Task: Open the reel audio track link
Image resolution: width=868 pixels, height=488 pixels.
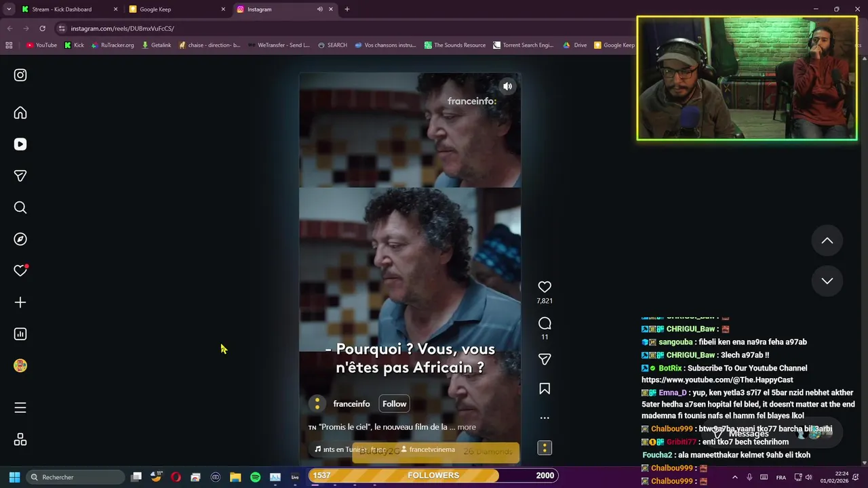Action: click(351, 449)
